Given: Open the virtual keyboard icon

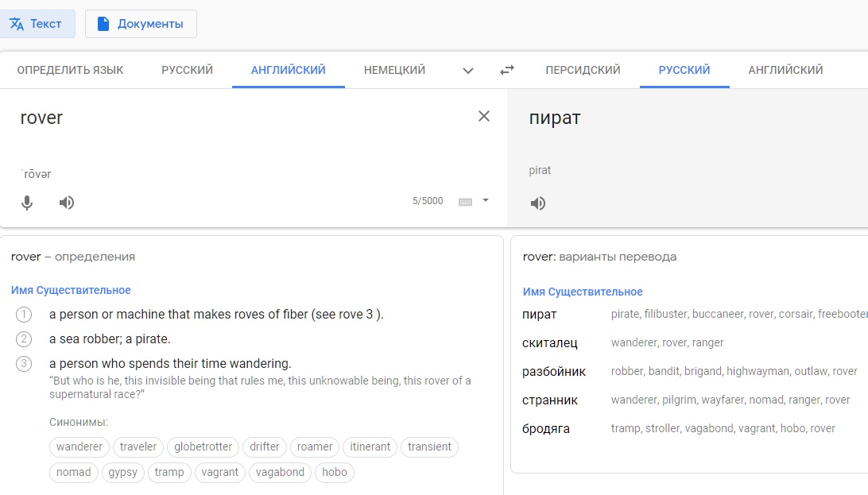Looking at the screenshot, I should [x=465, y=201].
